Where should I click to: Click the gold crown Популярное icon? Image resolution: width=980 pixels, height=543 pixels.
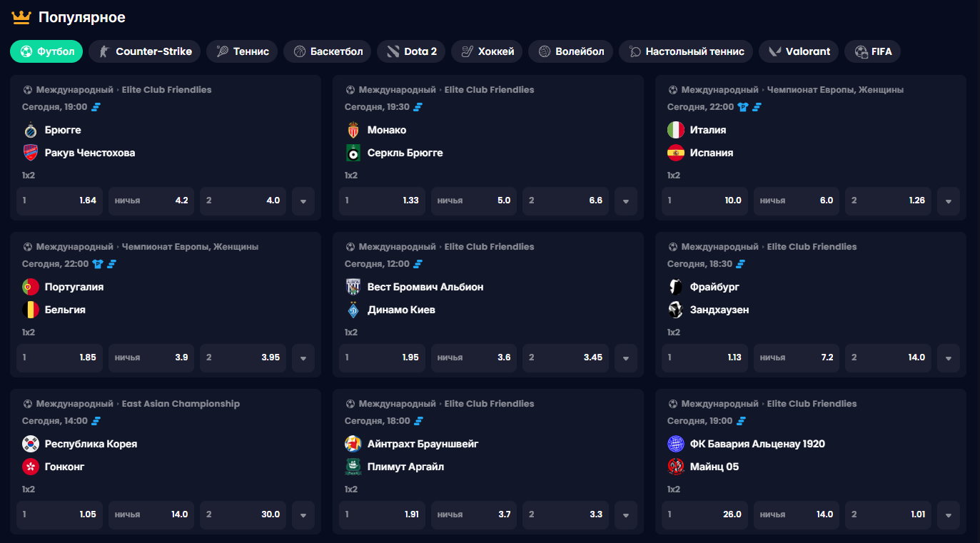click(21, 17)
